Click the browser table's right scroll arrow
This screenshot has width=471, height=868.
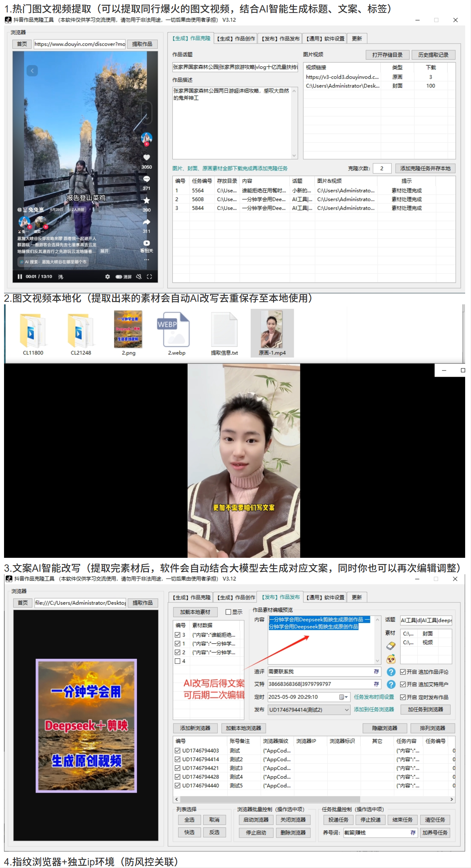[x=452, y=799]
